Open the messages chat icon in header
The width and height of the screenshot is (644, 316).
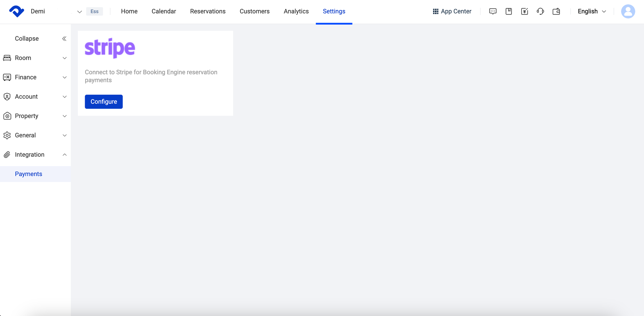[x=493, y=11]
